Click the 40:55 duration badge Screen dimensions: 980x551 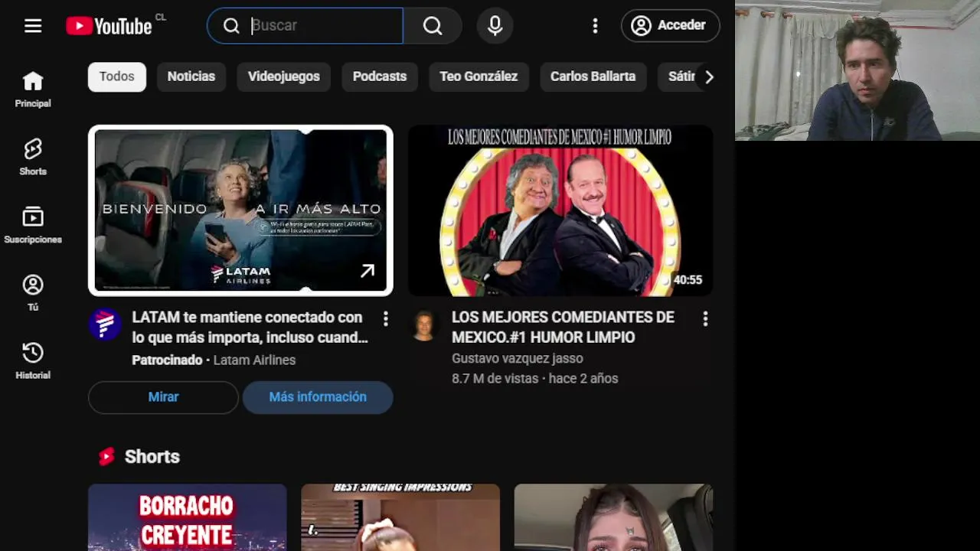[x=688, y=280]
